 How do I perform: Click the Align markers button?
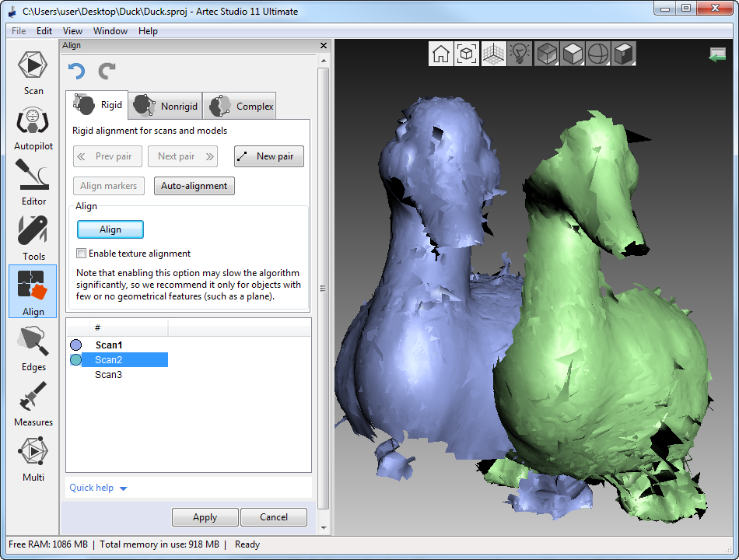(109, 186)
